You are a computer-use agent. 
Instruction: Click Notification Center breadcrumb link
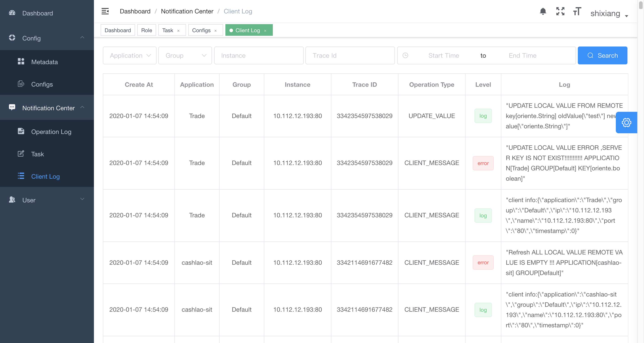(187, 11)
